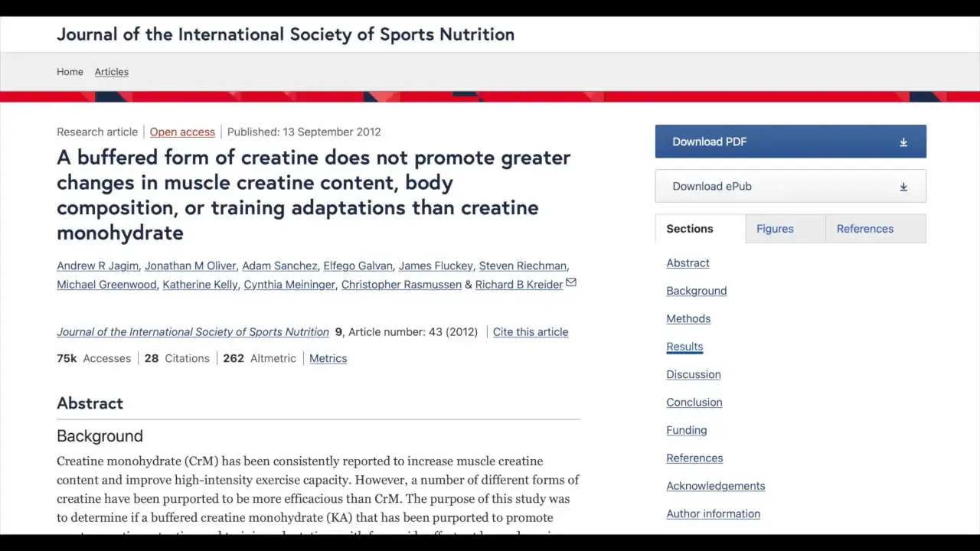The height and width of the screenshot is (551, 980).
Task: Open author Steven Riechman
Action: [x=522, y=266]
